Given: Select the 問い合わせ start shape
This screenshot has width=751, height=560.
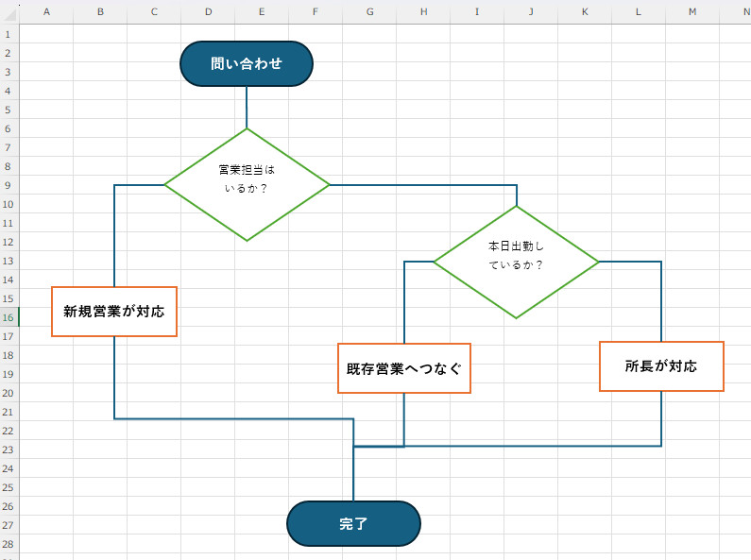Looking at the screenshot, I should pyautogui.click(x=246, y=63).
